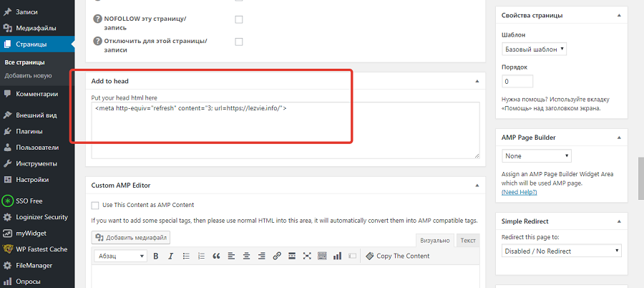
Task: Insert a numbered list
Action: 201,256
